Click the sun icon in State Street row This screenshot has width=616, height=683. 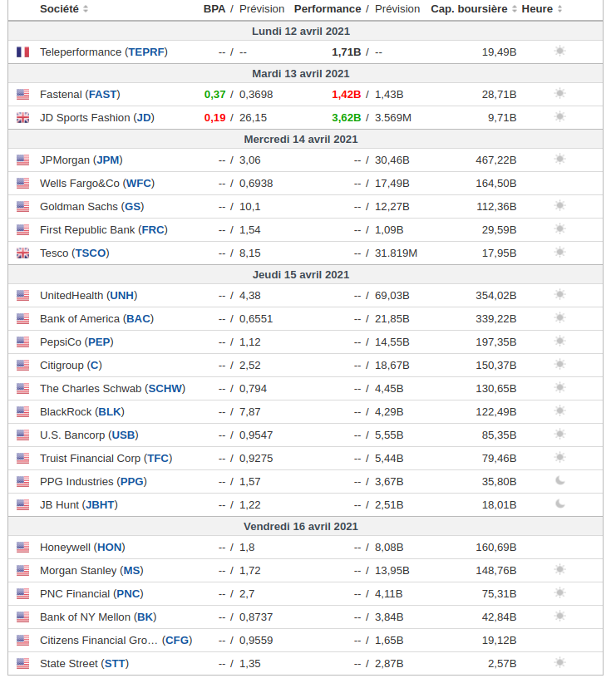[x=559, y=663]
